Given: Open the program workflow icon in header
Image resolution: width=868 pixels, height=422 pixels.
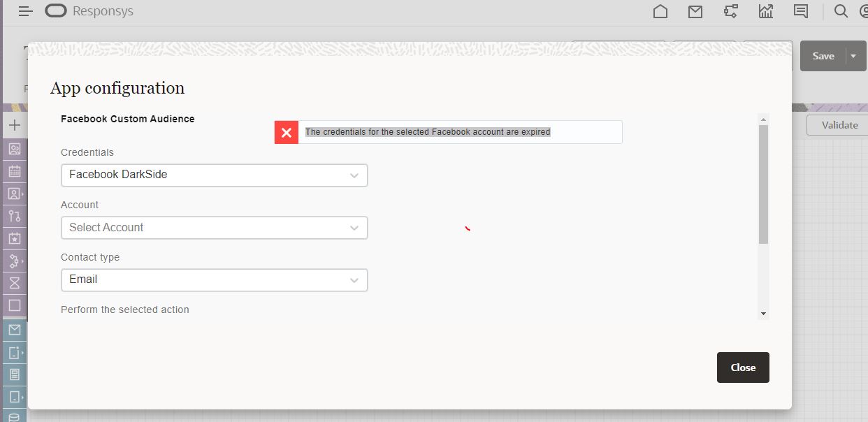Looking at the screenshot, I should click(731, 11).
